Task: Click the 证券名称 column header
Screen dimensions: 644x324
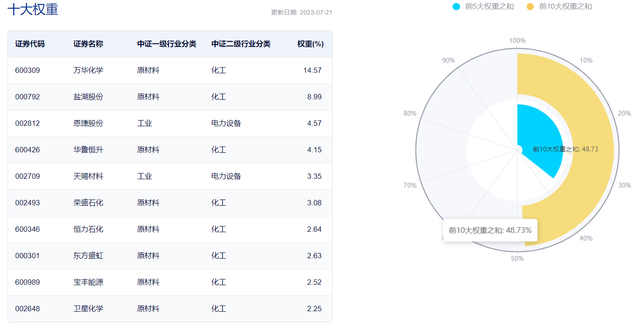Action: tap(88, 44)
